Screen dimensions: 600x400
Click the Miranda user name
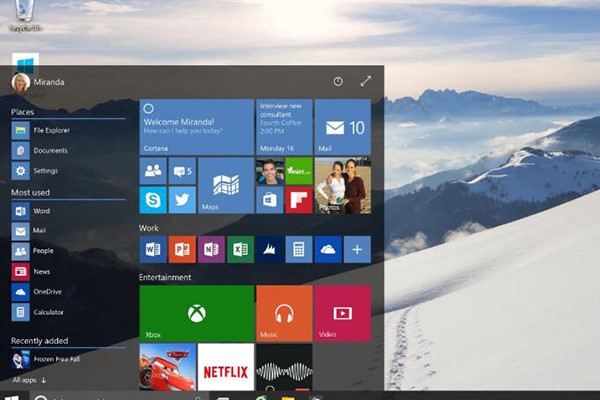point(49,82)
